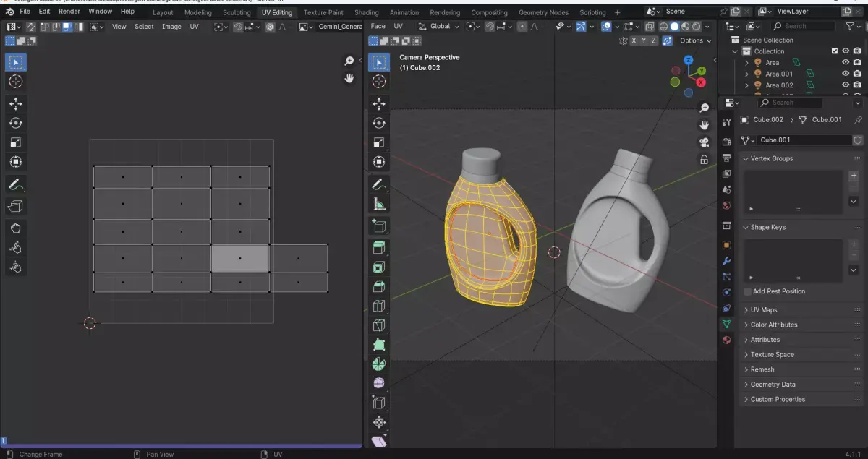Expand the Attributes panel

(x=803, y=340)
